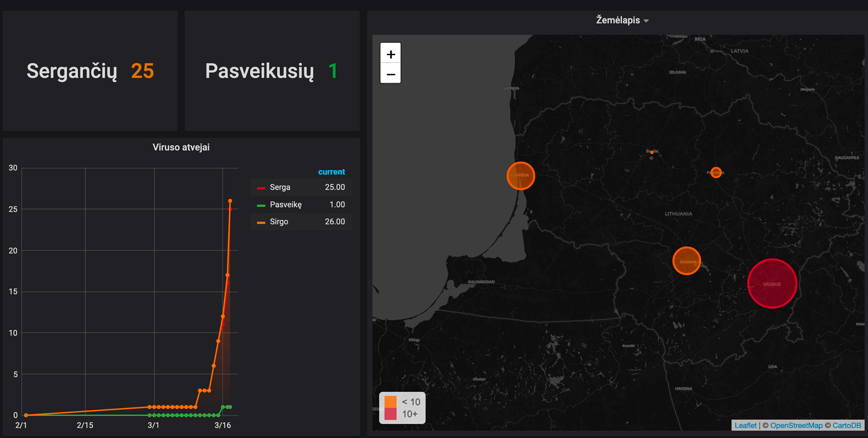Click the red Serga legend color swatch

tap(261, 188)
